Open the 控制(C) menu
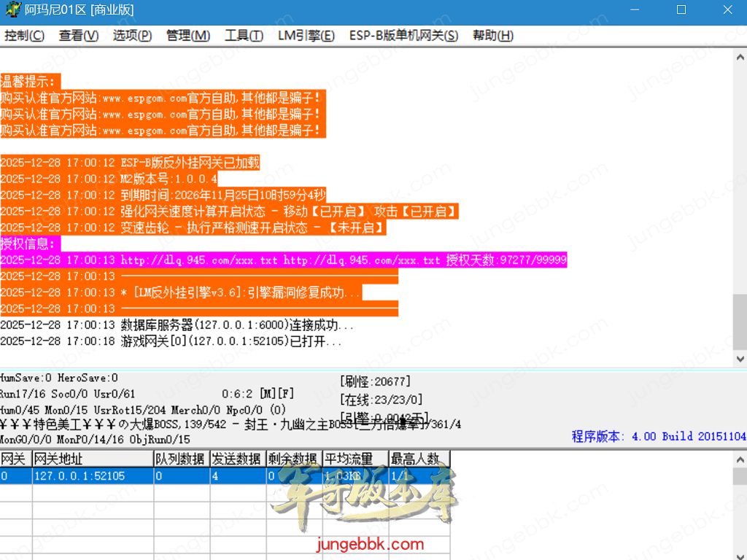The width and height of the screenshot is (747, 560). pos(24,36)
